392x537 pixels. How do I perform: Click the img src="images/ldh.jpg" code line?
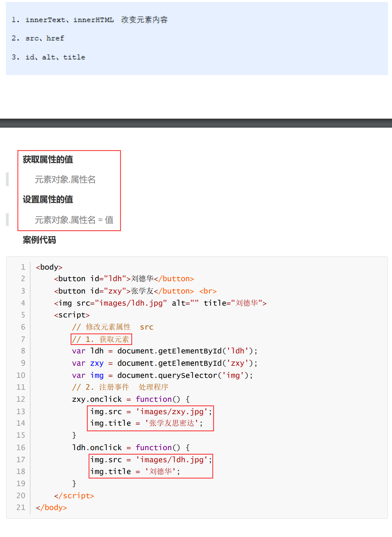160,303
